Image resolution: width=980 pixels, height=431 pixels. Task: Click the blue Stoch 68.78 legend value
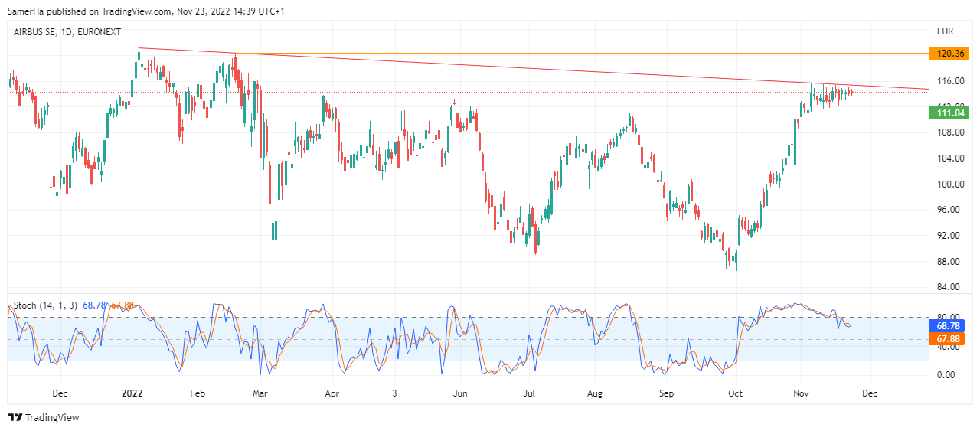click(94, 305)
